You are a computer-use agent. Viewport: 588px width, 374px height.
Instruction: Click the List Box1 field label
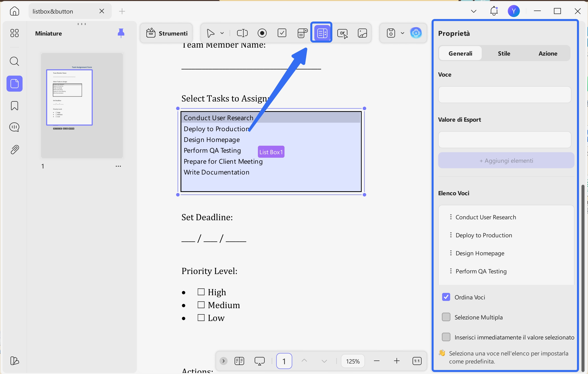click(x=271, y=152)
